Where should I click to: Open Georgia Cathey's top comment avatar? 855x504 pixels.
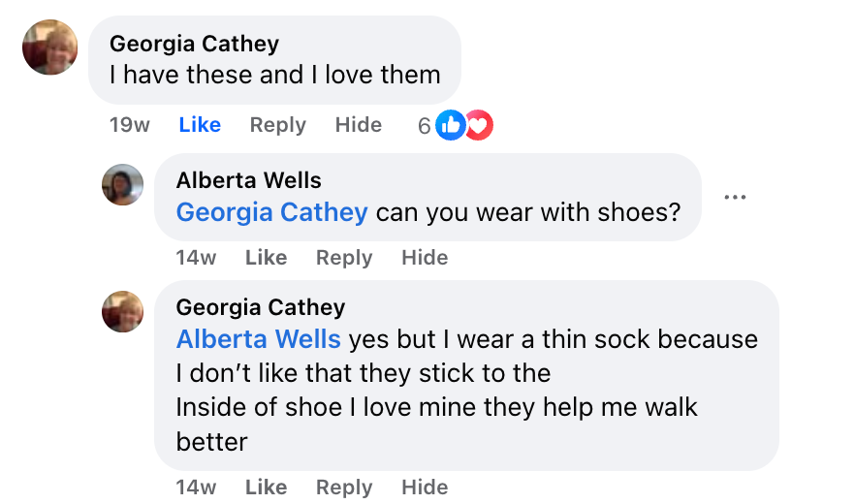tap(49, 47)
